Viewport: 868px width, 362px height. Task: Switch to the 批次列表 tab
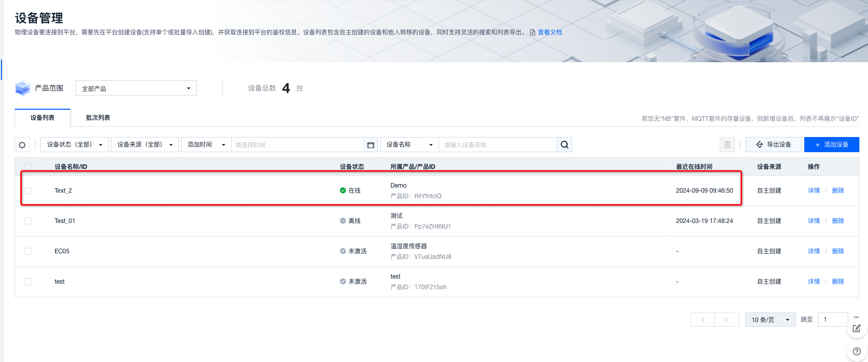98,118
